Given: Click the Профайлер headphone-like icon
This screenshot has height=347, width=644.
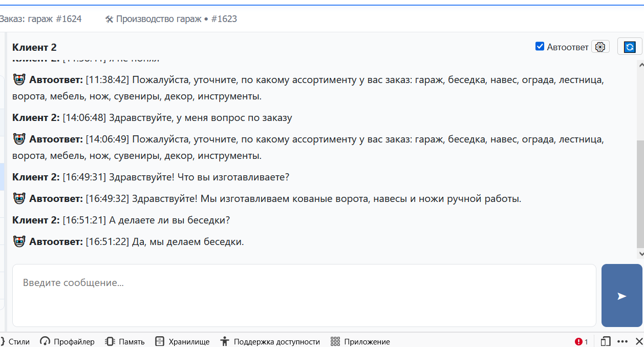Looking at the screenshot, I should [45, 341].
